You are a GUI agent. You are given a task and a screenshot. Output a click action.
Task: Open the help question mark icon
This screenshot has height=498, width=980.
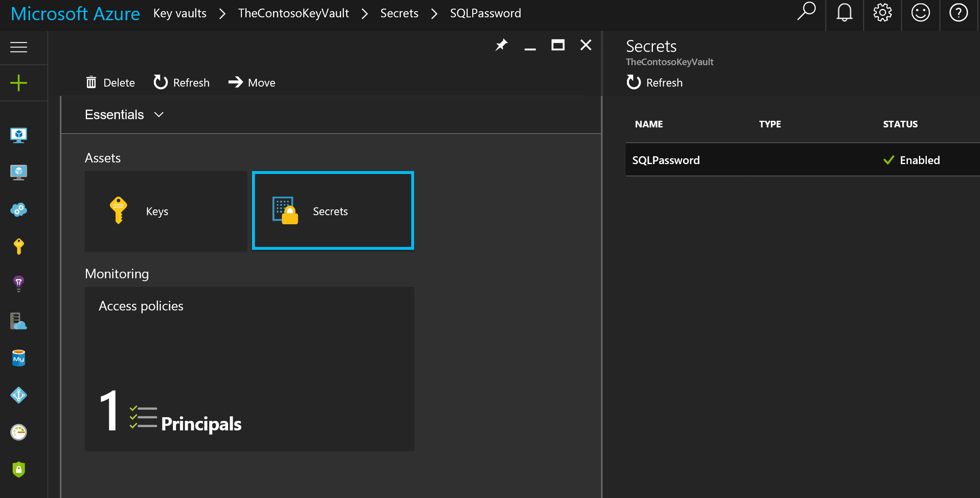(x=958, y=12)
